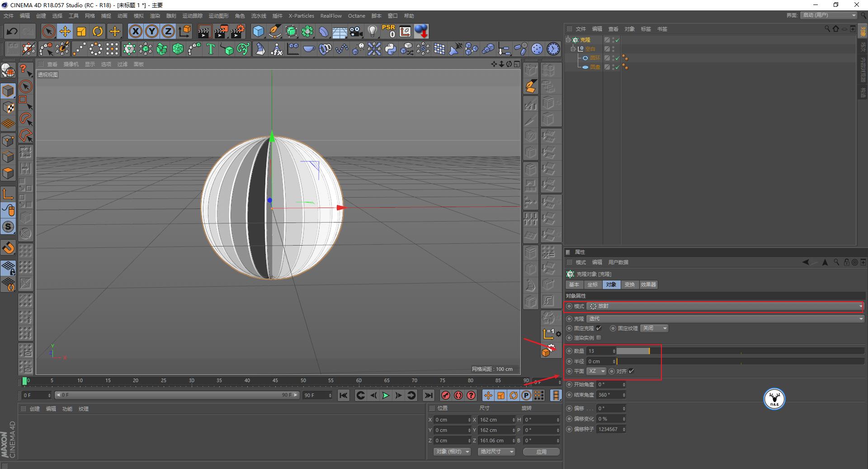Uncheck the 对齐 checkbox
The width and height of the screenshot is (868, 469).
click(632, 371)
